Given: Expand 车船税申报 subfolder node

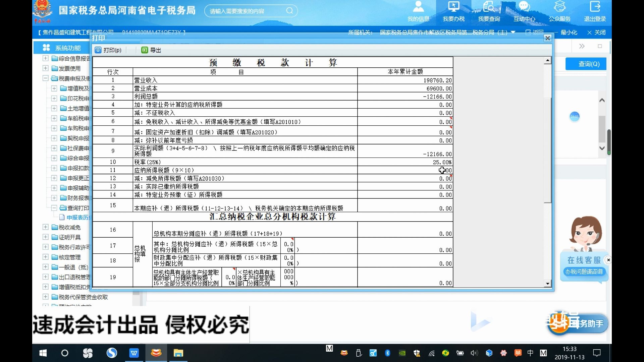Looking at the screenshot, I should [54, 118].
